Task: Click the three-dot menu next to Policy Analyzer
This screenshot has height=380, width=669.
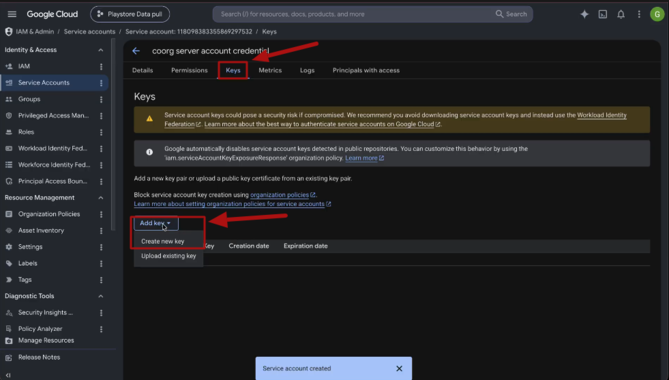Action: point(101,329)
